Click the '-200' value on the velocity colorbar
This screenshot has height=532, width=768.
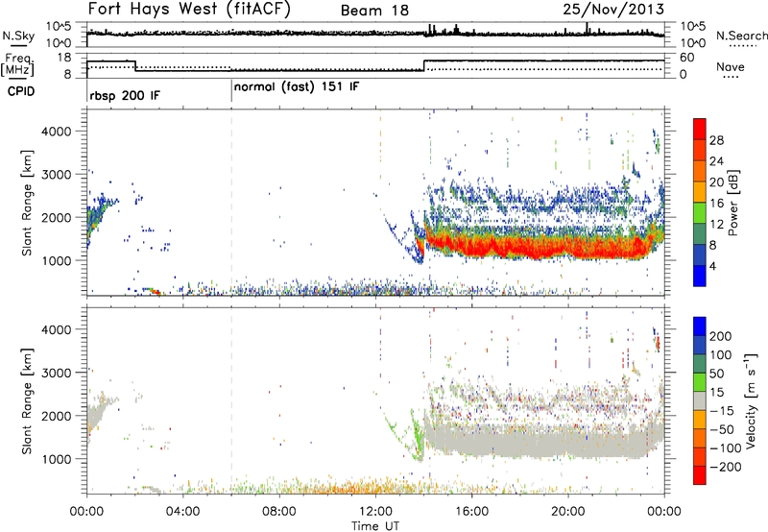click(725, 467)
